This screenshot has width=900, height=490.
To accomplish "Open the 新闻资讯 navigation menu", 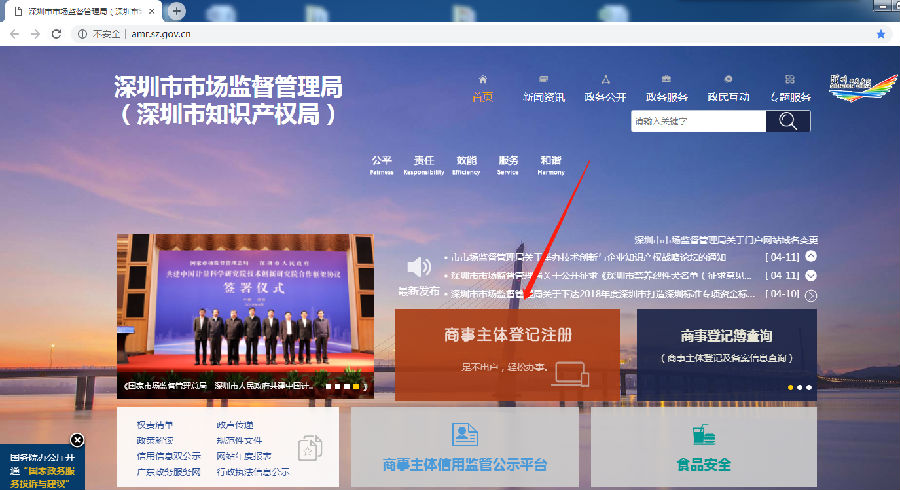I will (543, 97).
